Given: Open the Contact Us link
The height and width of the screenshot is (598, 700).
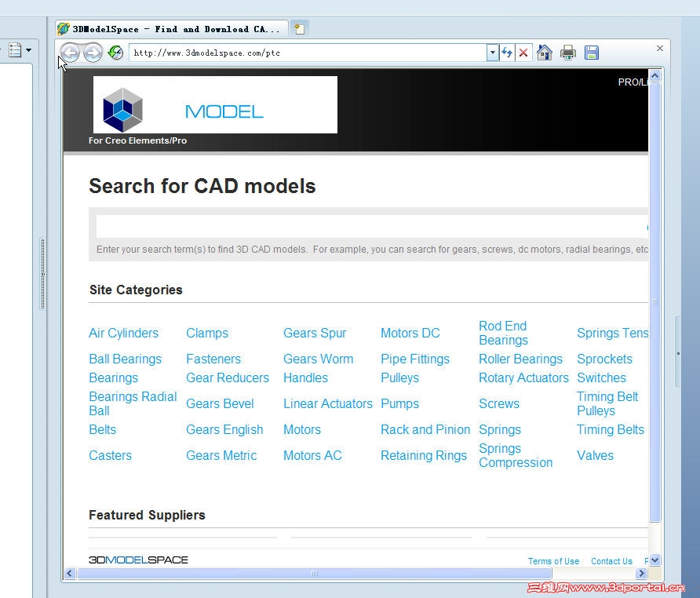Looking at the screenshot, I should [x=611, y=561].
